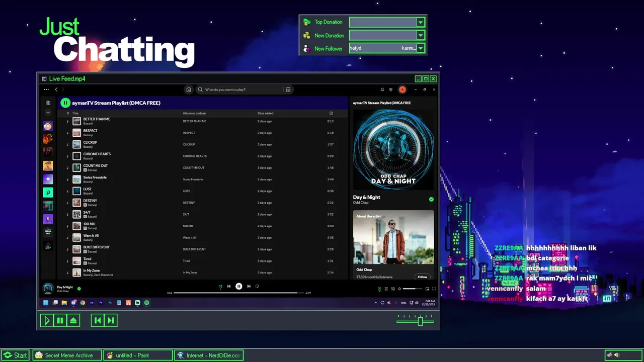The height and width of the screenshot is (362, 644).
Task: Sort by the Title column header
Action: pos(75,113)
